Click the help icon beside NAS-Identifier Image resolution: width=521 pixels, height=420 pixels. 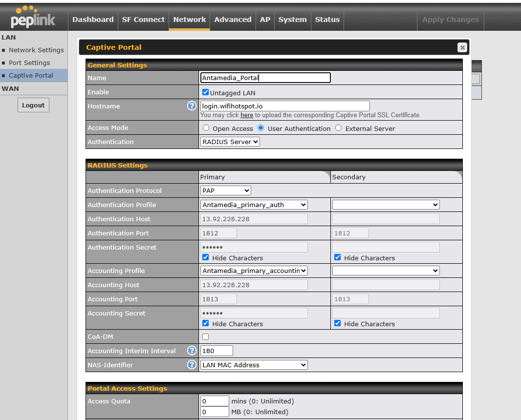(192, 365)
